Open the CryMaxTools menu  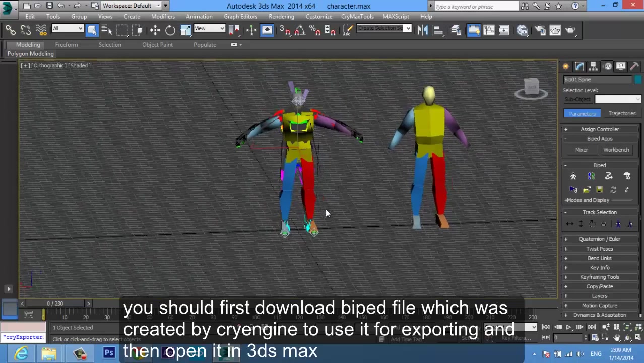click(357, 16)
